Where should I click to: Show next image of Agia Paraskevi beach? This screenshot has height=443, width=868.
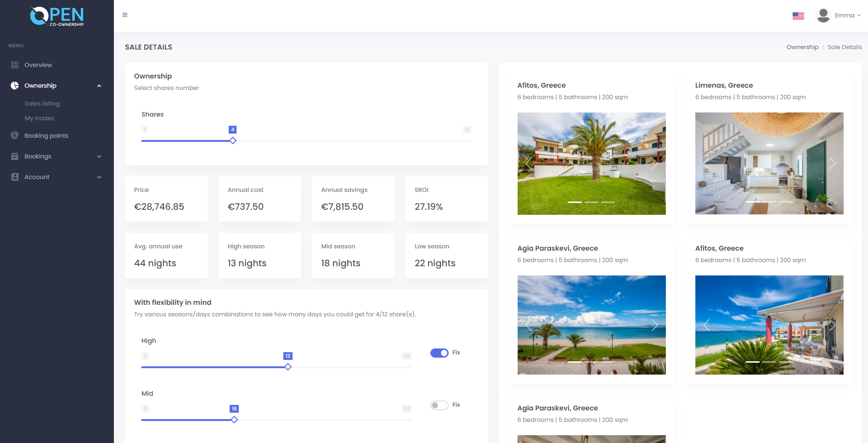(x=654, y=325)
